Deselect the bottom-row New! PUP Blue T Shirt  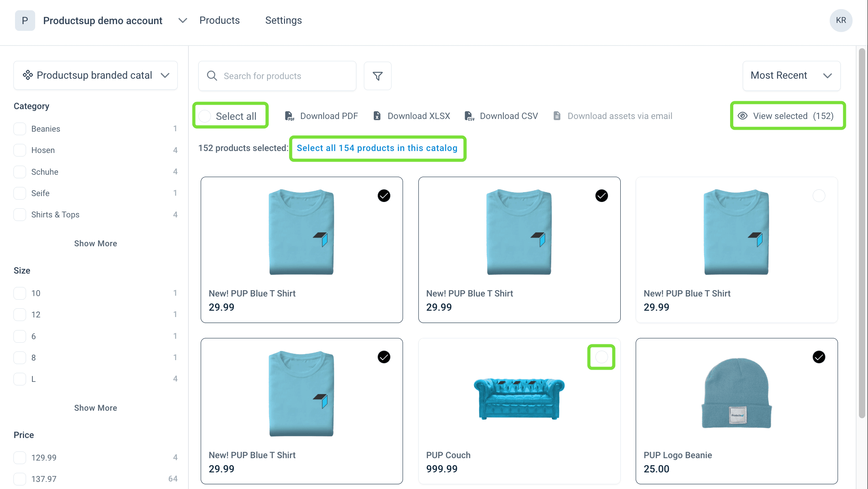tap(384, 357)
